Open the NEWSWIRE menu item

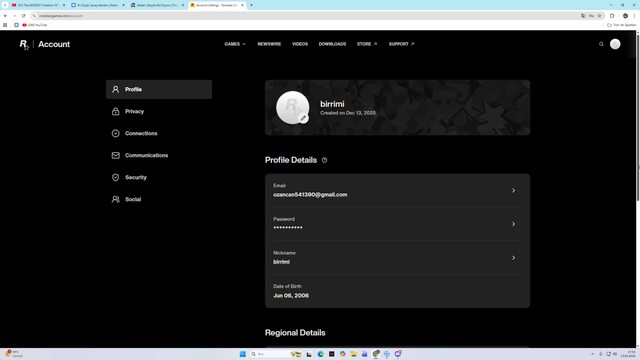coord(269,44)
